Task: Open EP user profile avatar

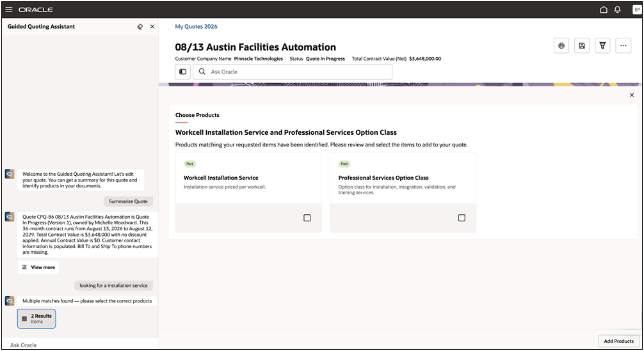Action: coord(636,10)
